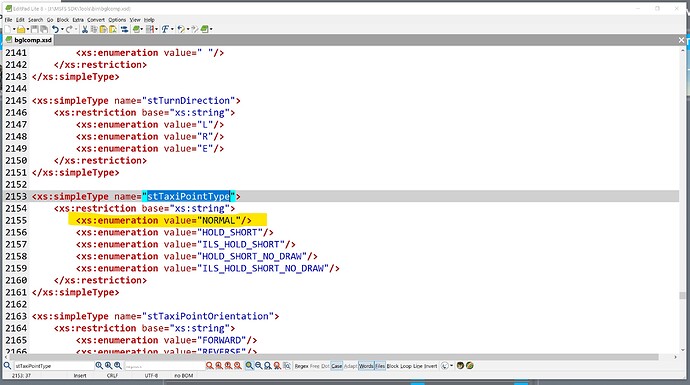The width and height of the screenshot is (690, 385).
Task: Toggle the Regex search option
Action: 301,366
